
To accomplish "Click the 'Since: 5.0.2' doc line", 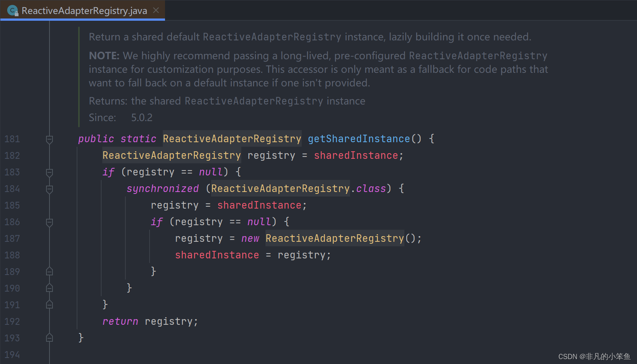I will tap(120, 118).
